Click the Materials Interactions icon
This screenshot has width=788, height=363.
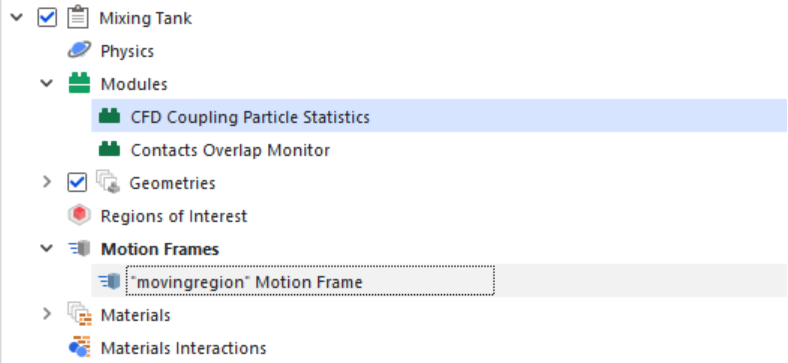tap(79, 347)
